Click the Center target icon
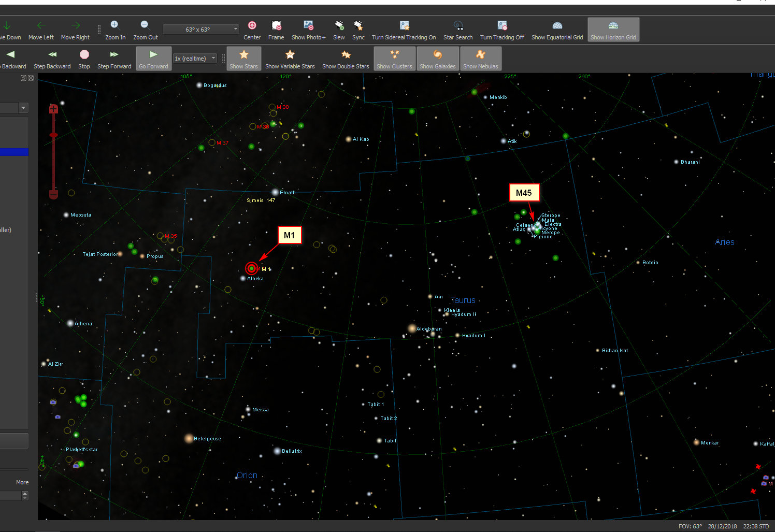 pos(252,30)
